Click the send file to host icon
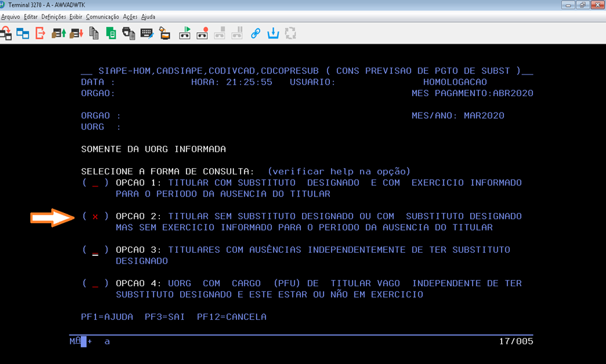The width and height of the screenshot is (606, 364). [x=59, y=33]
